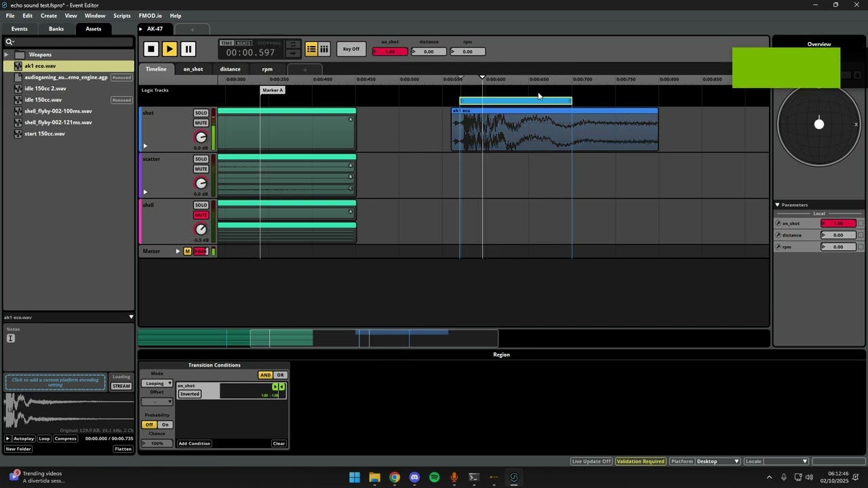Click the on_shot parameter automation icon
Viewport: 868px width, 488px height.
[778, 224]
